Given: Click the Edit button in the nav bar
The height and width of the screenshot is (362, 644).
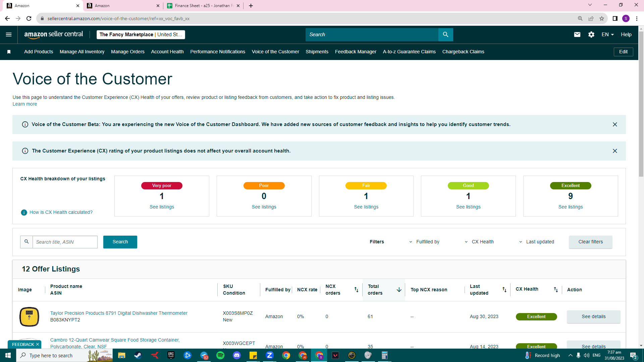Looking at the screenshot, I should [x=623, y=52].
